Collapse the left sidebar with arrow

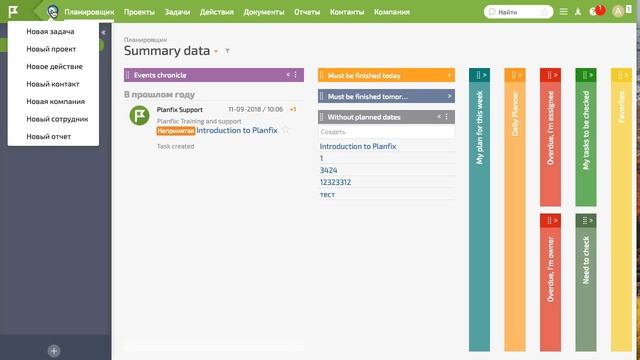(x=103, y=32)
